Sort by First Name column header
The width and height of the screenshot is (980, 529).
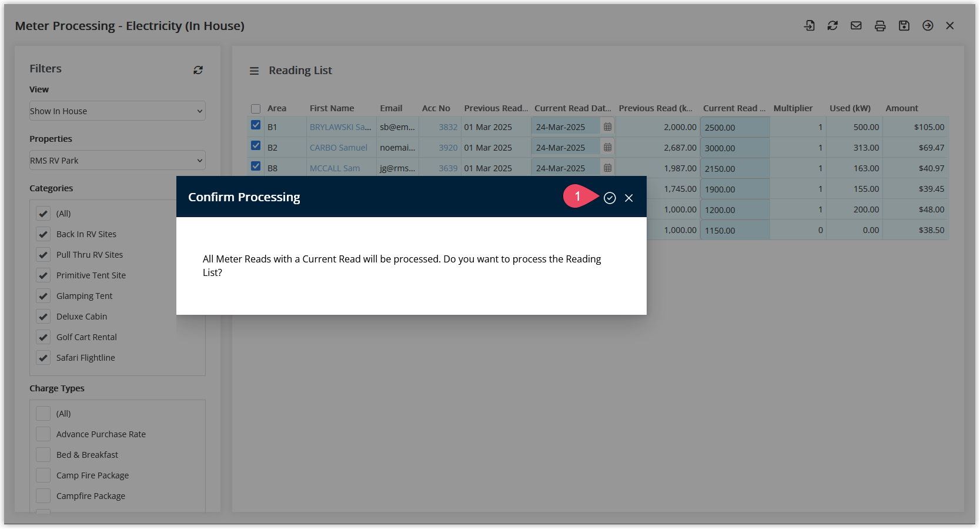point(332,108)
